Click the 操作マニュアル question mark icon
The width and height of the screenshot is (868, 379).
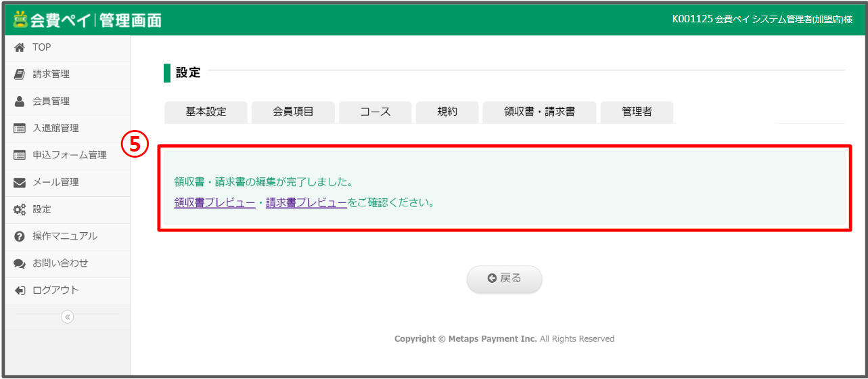click(20, 236)
